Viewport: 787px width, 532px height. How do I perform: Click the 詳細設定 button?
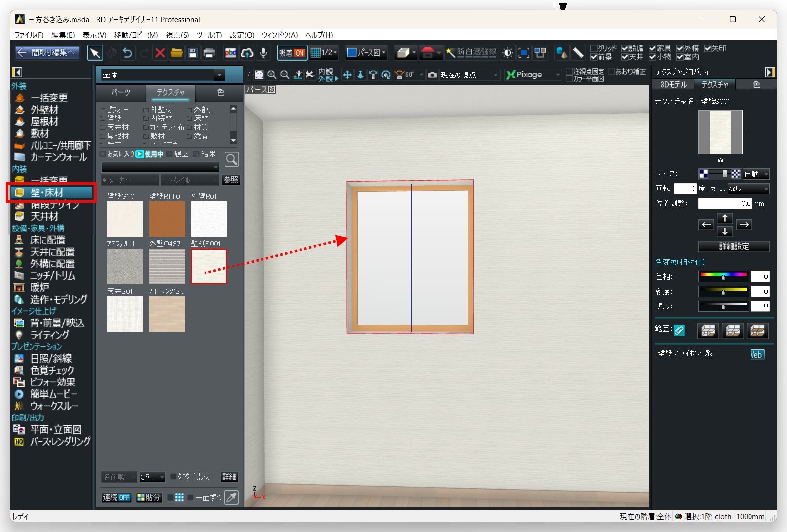tap(733, 246)
